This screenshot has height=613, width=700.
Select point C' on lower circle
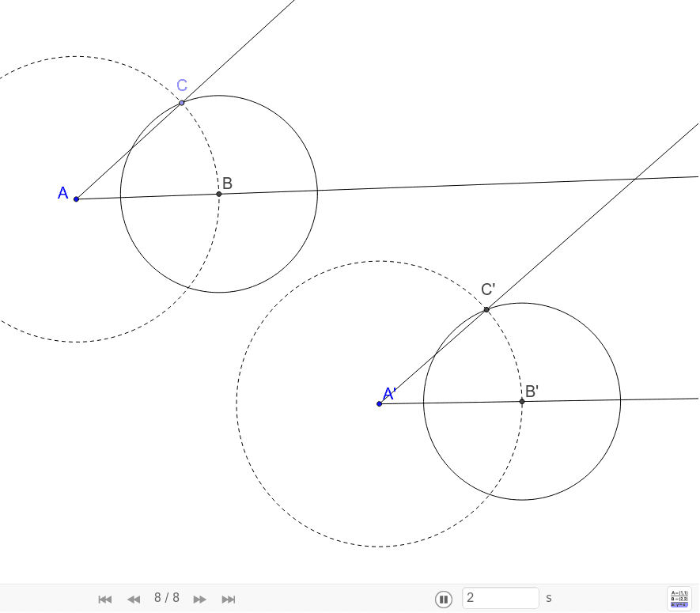click(x=486, y=309)
